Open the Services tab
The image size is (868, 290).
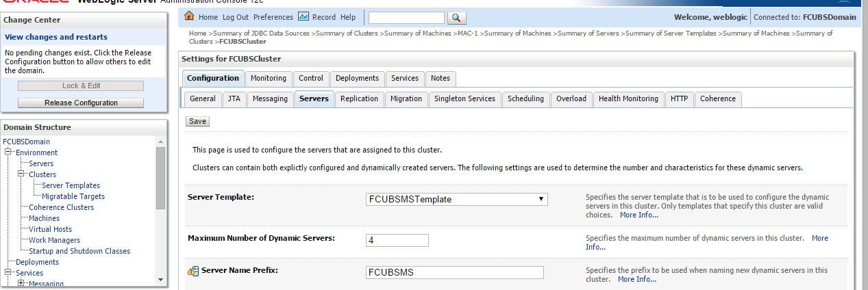point(405,78)
